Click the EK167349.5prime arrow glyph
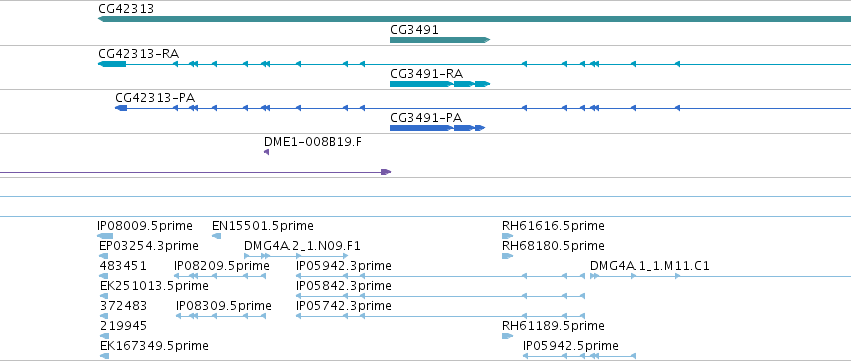This screenshot has width=851, height=361. (x=104, y=356)
